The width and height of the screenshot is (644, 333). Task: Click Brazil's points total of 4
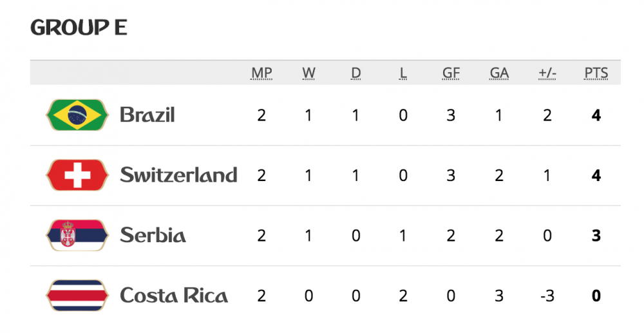pos(596,116)
